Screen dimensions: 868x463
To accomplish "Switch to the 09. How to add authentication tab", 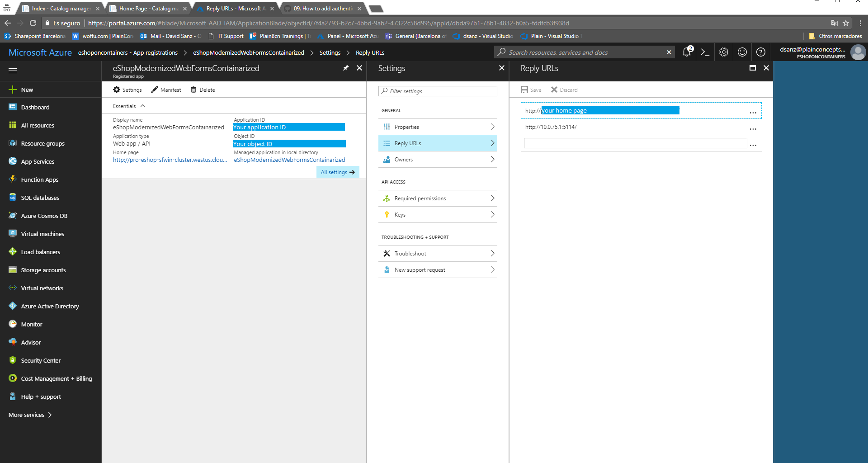I will coord(323,8).
